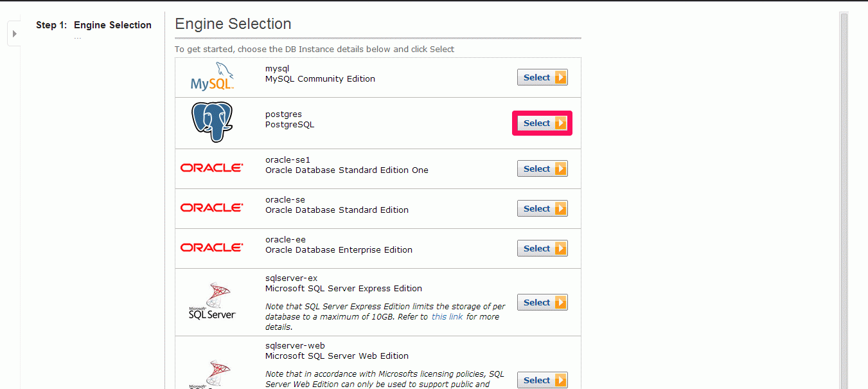This screenshot has height=389, width=868.
Task: Hit Select in the oracle-se row
Action: tap(542, 208)
